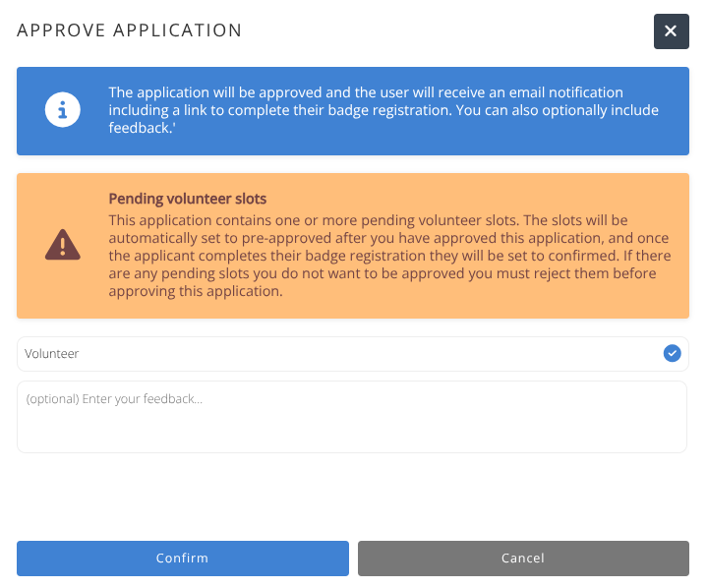Confirm the application approval
This screenshot has width=707, height=588.
pyautogui.click(x=183, y=558)
